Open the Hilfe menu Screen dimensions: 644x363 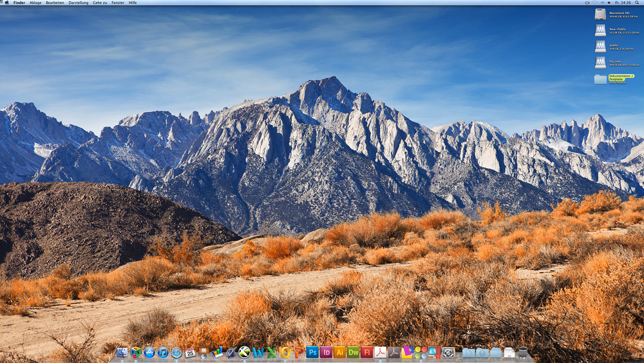click(133, 3)
